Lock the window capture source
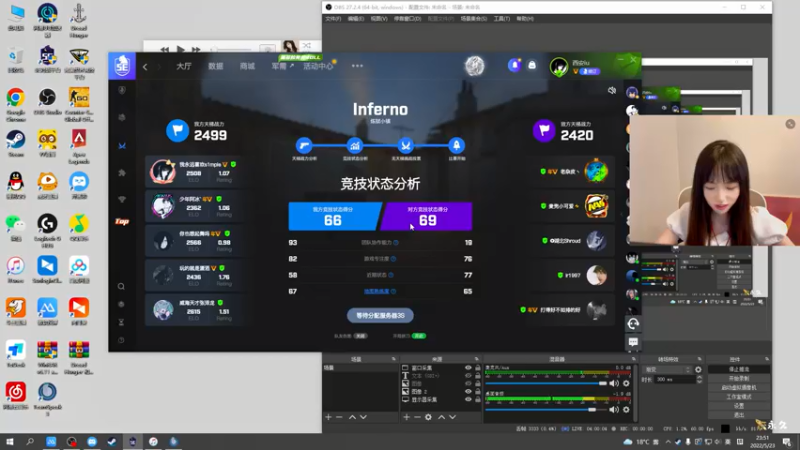 [478, 367]
